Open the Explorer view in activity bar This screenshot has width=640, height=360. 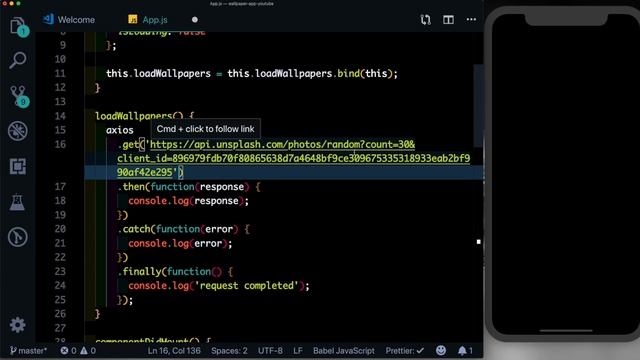tap(18, 26)
